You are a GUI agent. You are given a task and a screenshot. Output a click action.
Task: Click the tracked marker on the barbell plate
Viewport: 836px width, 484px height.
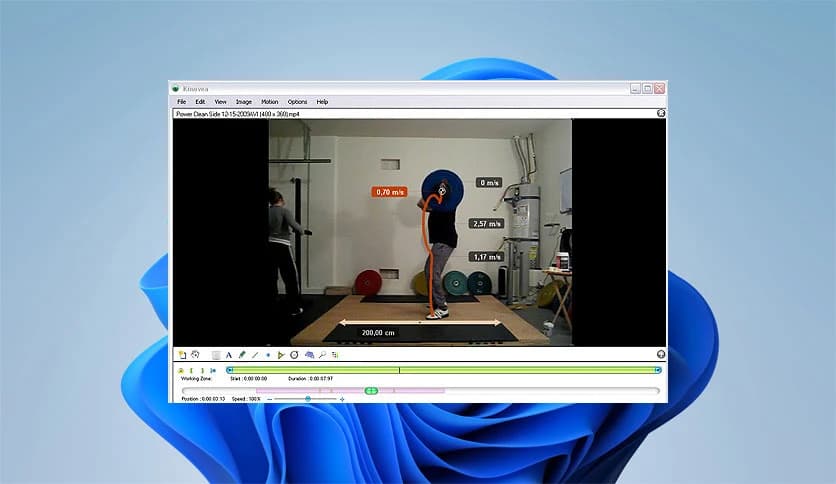[442, 189]
